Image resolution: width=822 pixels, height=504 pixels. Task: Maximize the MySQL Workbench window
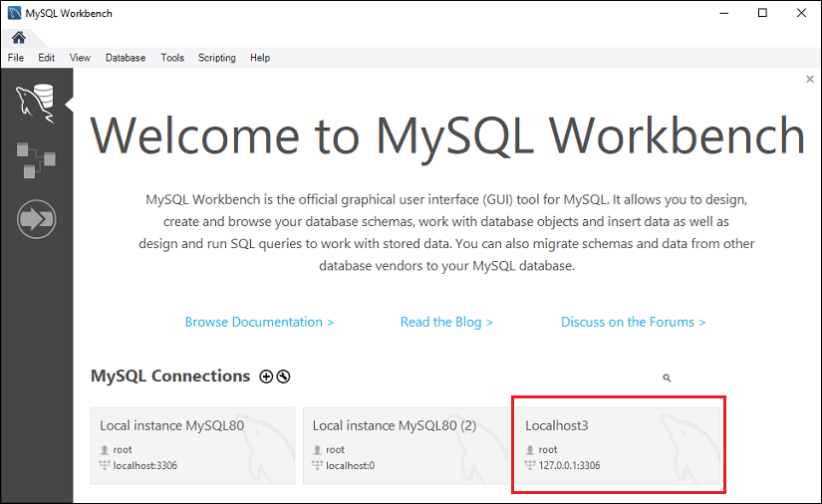pyautogui.click(x=763, y=13)
